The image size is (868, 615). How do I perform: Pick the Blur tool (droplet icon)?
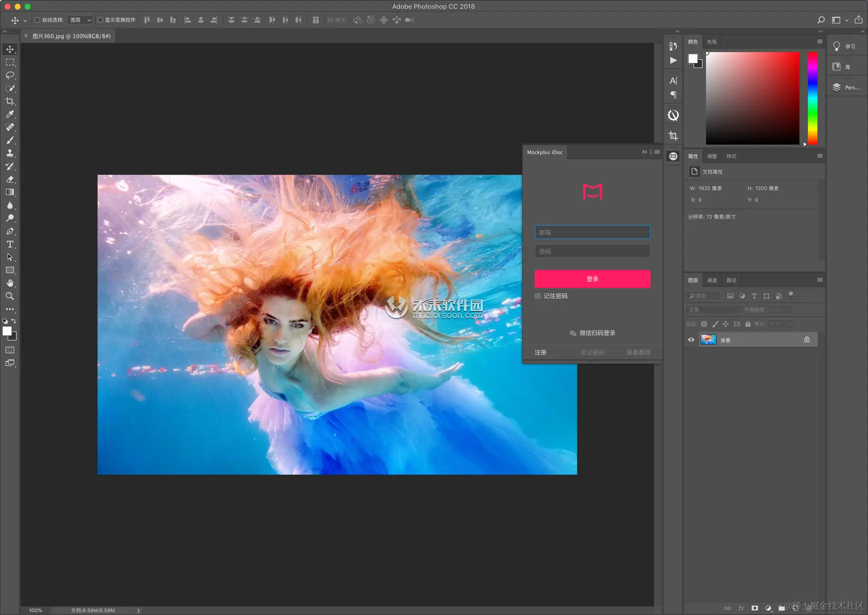[x=10, y=205]
